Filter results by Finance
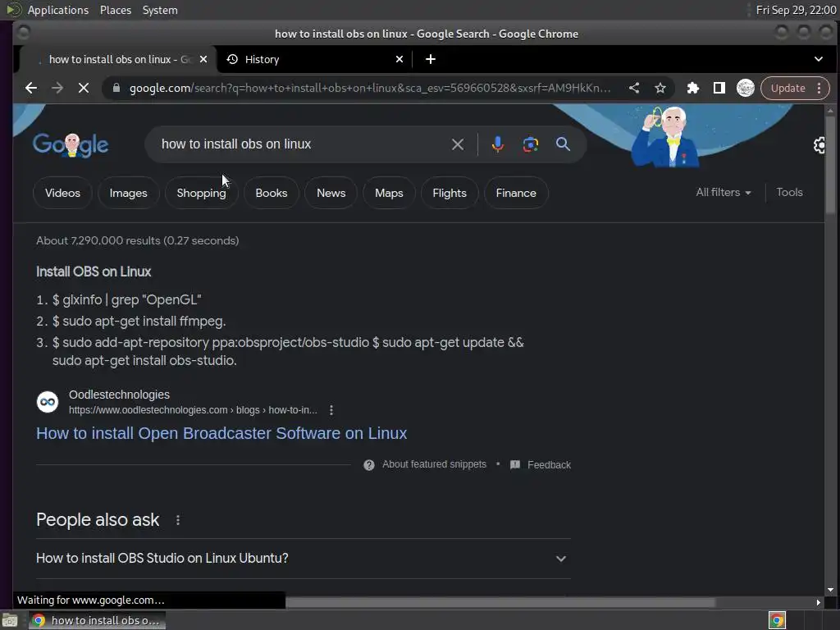 [x=516, y=193]
